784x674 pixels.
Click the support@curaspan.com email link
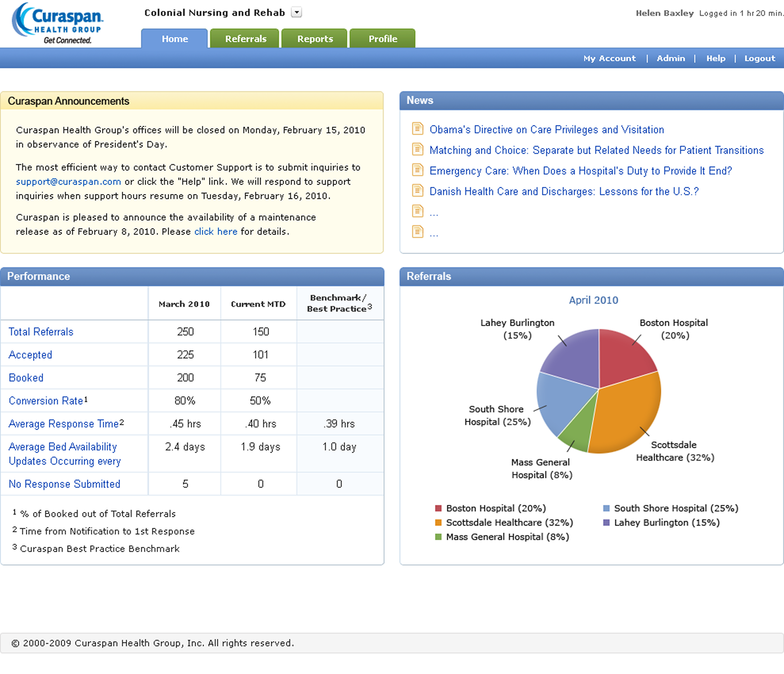(x=68, y=182)
